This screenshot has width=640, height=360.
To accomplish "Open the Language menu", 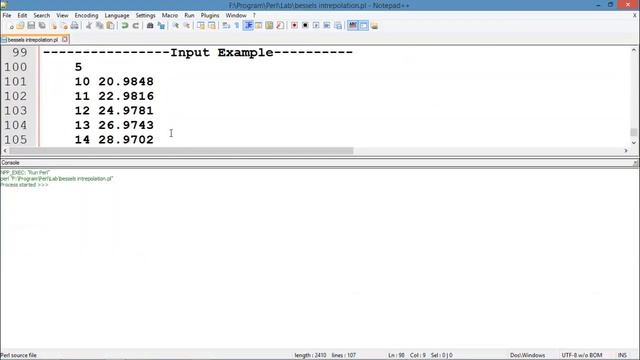I will point(117,15).
